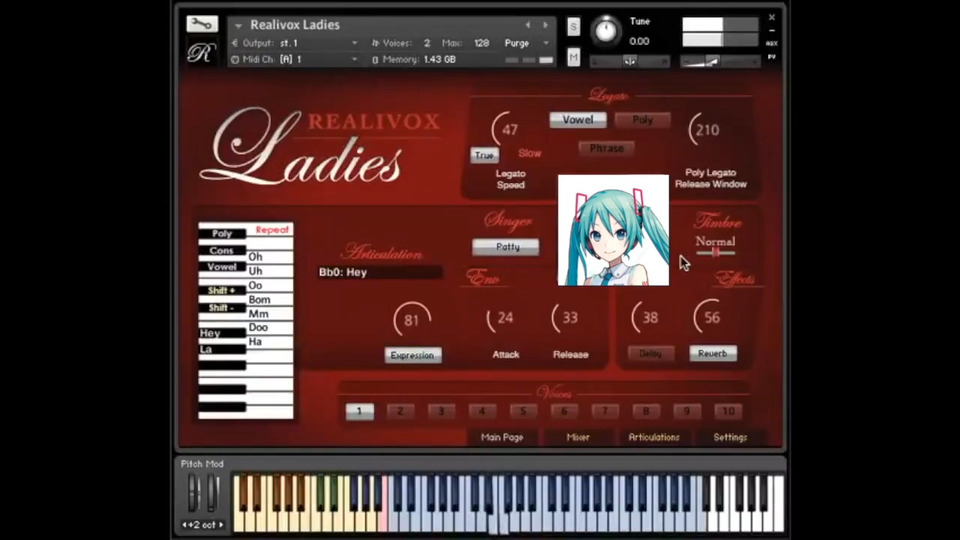Click the Tune knob

click(x=606, y=29)
